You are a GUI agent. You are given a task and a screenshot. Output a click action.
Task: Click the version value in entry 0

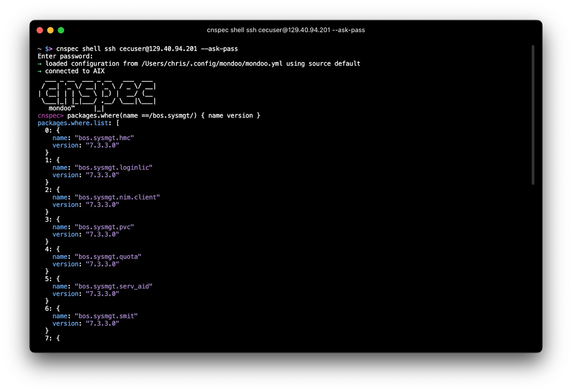click(x=102, y=146)
